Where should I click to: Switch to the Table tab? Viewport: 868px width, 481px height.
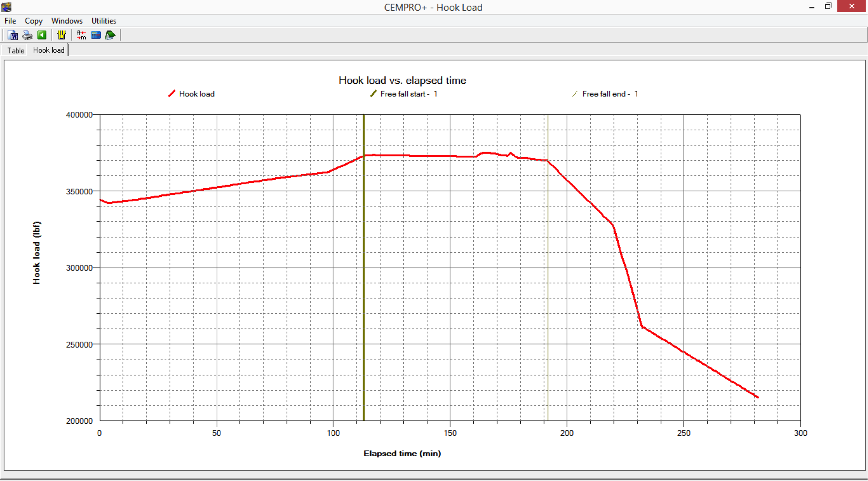(x=15, y=50)
